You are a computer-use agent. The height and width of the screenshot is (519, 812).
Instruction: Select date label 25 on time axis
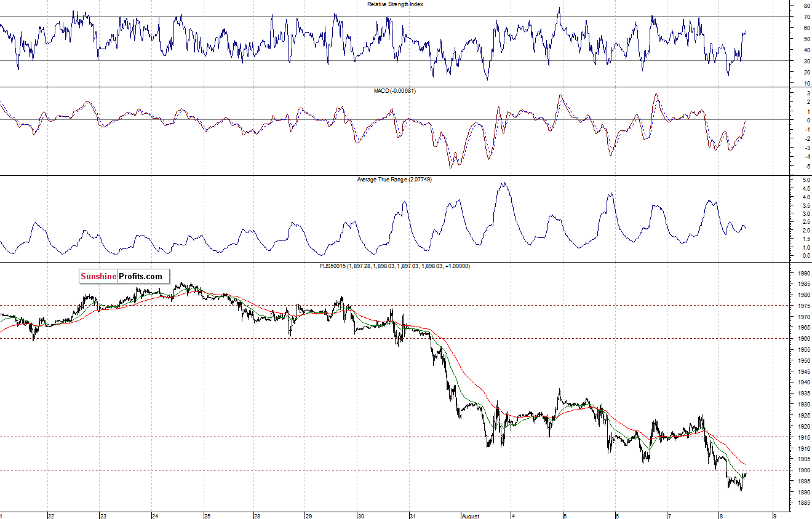tap(207, 516)
